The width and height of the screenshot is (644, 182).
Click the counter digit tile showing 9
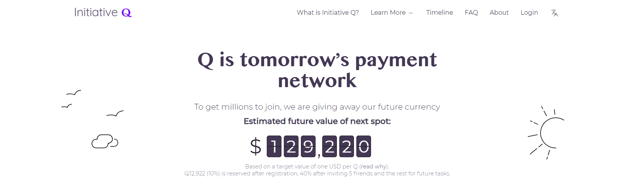[x=308, y=146]
